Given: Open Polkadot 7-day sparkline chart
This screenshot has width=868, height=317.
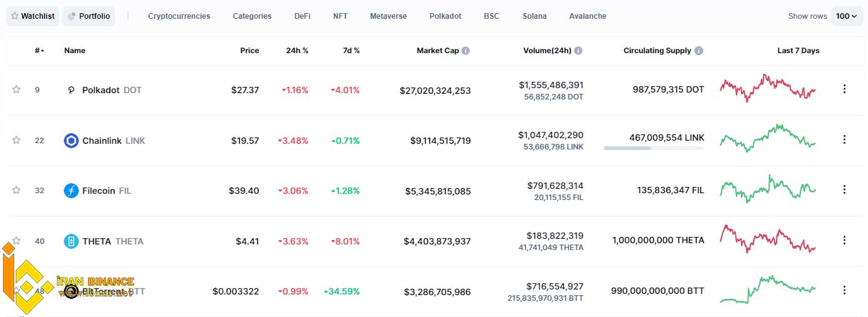Looking at the screenshot, I should pos(768,88).
